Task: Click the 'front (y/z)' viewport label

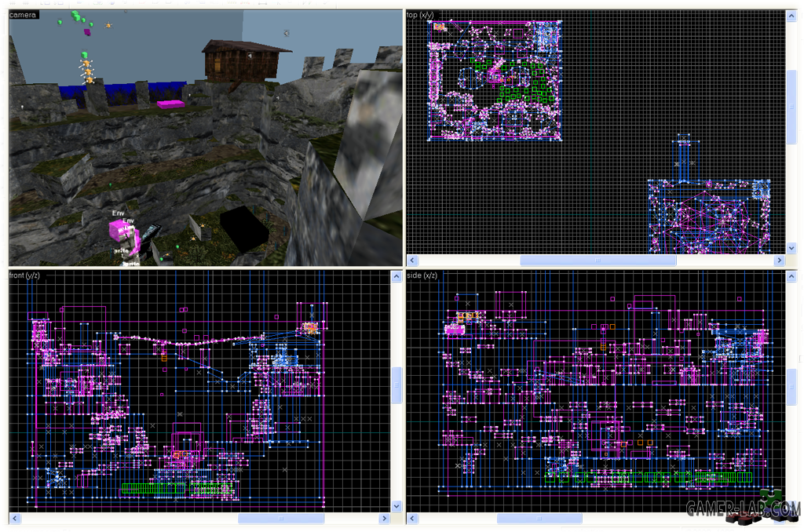Action: (24, 275)
